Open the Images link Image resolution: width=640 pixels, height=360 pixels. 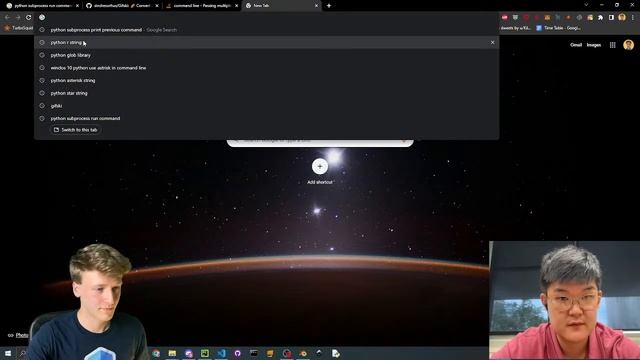tap(594, 45)
